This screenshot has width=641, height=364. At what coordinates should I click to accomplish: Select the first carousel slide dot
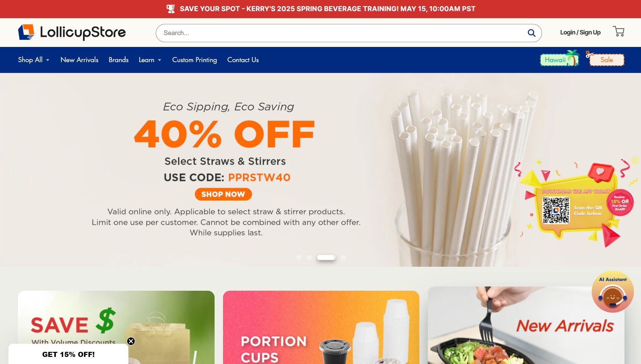click(299, 257)
